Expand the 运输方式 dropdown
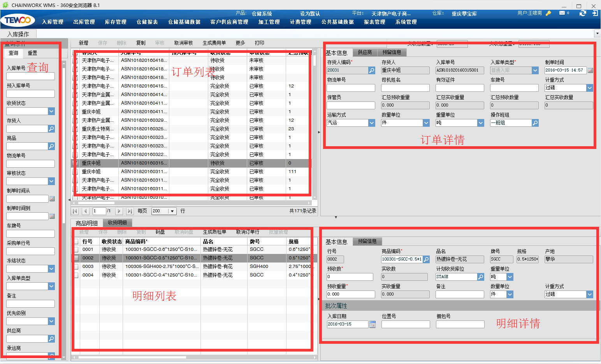The height and width of the screenshot is (364, 601). (x=371, y=123)
